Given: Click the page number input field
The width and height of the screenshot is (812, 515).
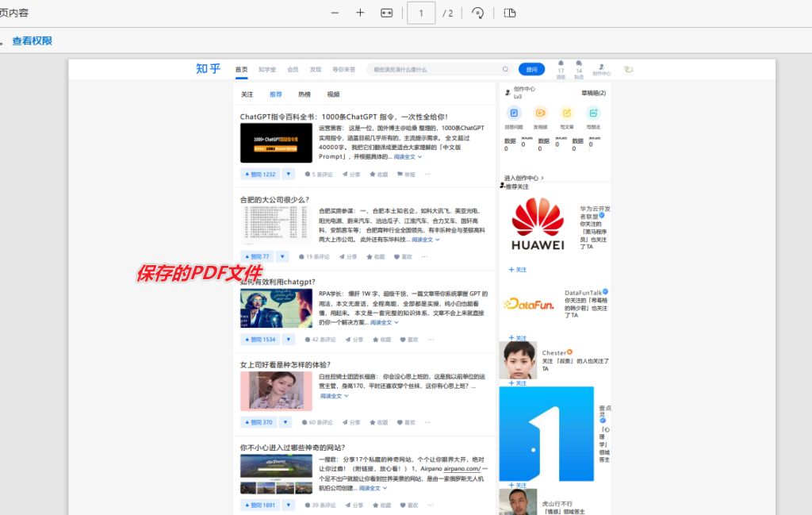Looking at the screenshot, I should (421, 13).
